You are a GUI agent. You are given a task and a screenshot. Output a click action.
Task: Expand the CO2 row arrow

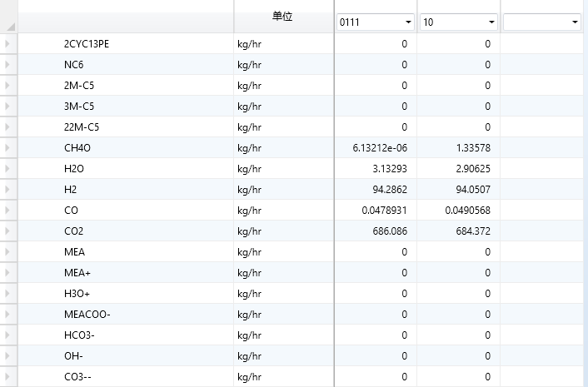click(8, 231)
